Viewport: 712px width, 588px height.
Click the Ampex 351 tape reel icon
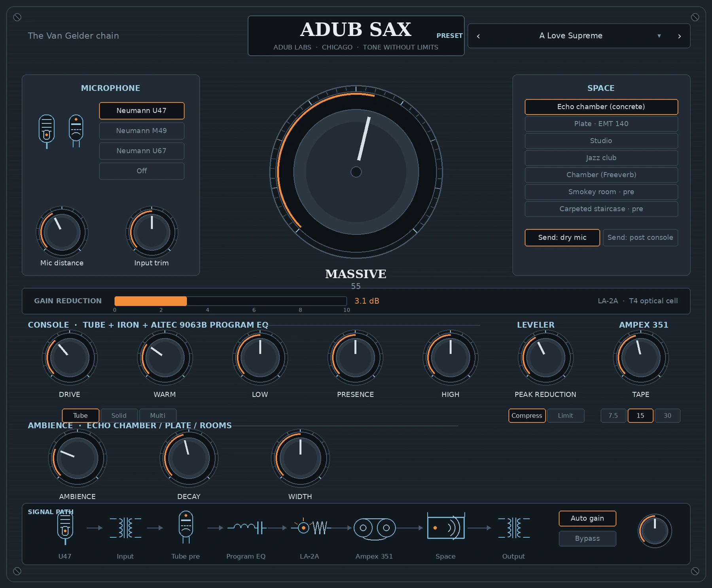pos(374,529)
